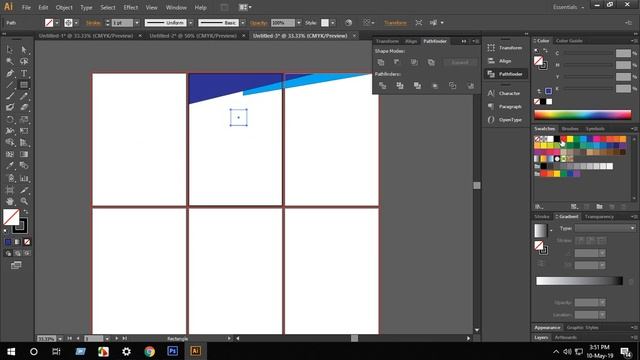Click the gradient slider bar in Gradient panel
Image resolution: width=640 pixels, height=360 pixels.
[579, 281]
